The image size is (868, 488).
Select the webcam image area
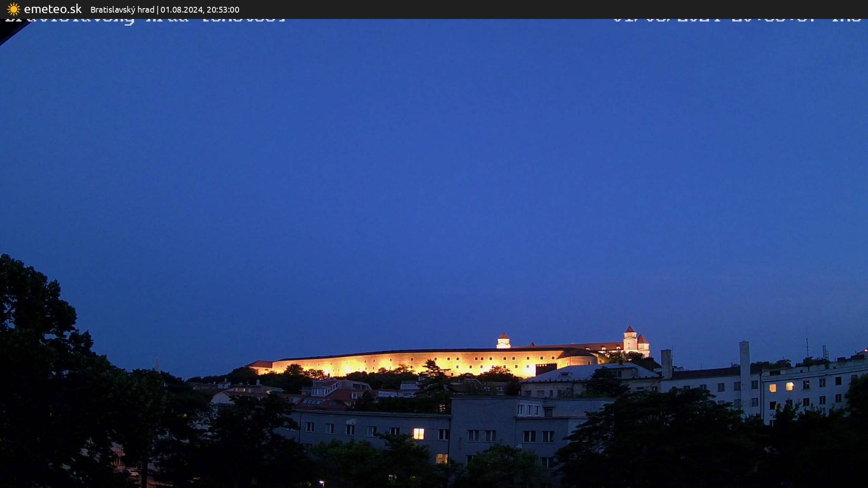[x=434, y=253]
